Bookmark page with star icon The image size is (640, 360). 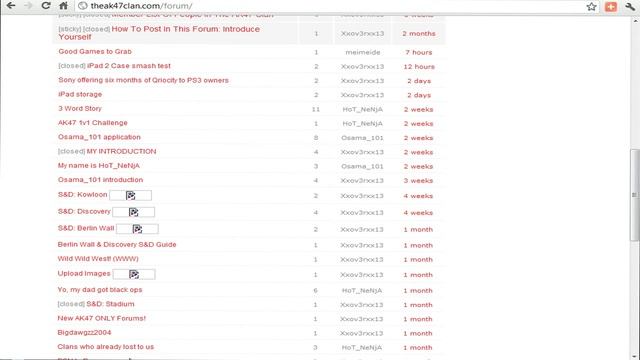[x=591, y=6]
